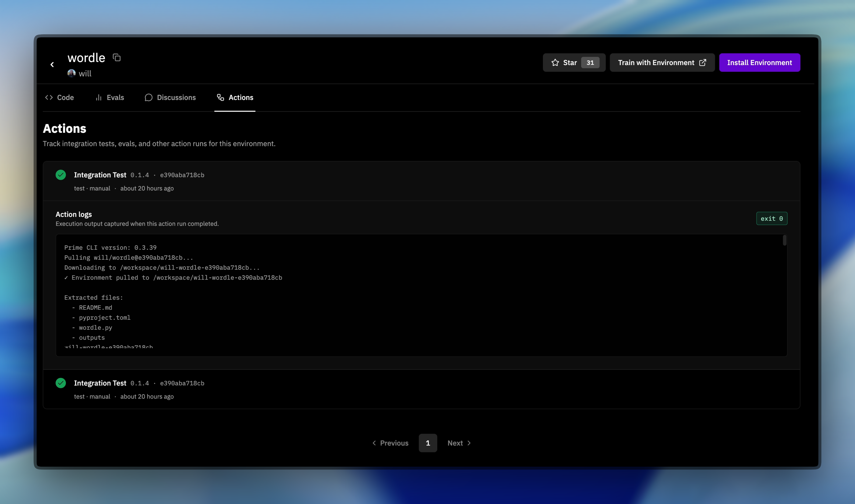Image resolution: width=855 pixels, height=504 pixels.
Task: Switch to the Evals tab
Action: 110,98
